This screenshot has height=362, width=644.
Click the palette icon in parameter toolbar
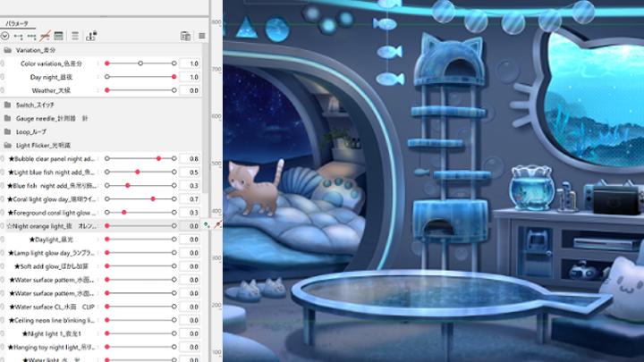[x=186, y=36]
